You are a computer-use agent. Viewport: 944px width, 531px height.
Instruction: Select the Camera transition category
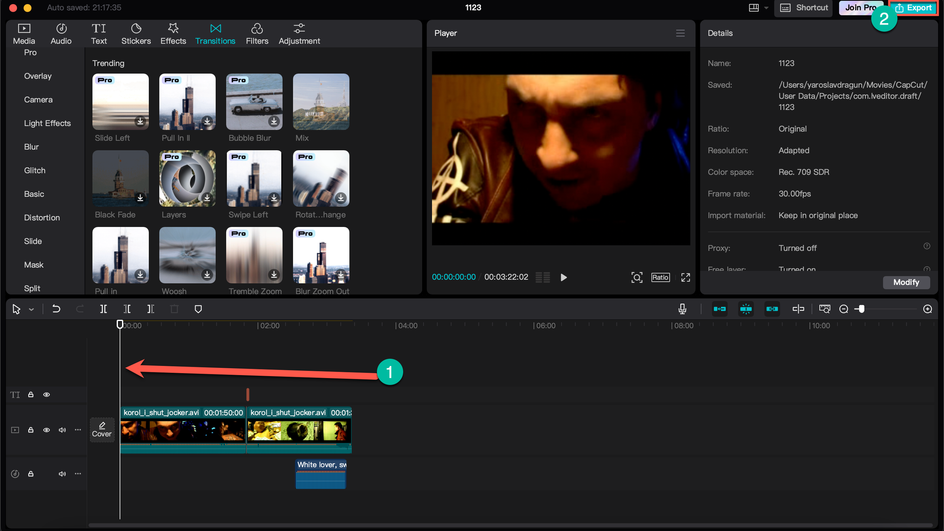pyautogui.click(x=38, y=99)
